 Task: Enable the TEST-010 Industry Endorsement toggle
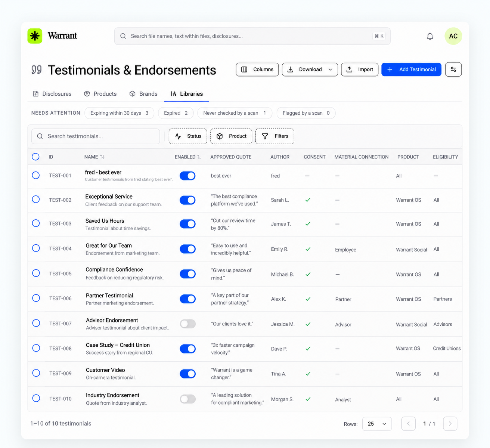tap(187, 399)
